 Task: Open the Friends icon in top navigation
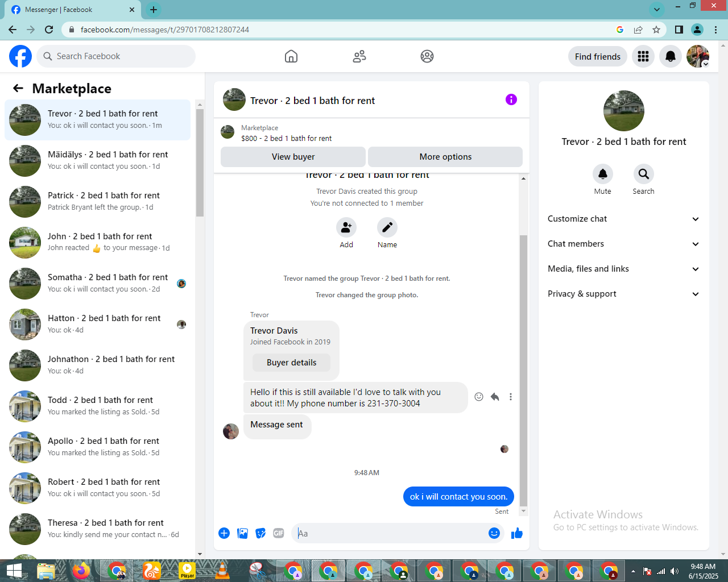(359, 56)
